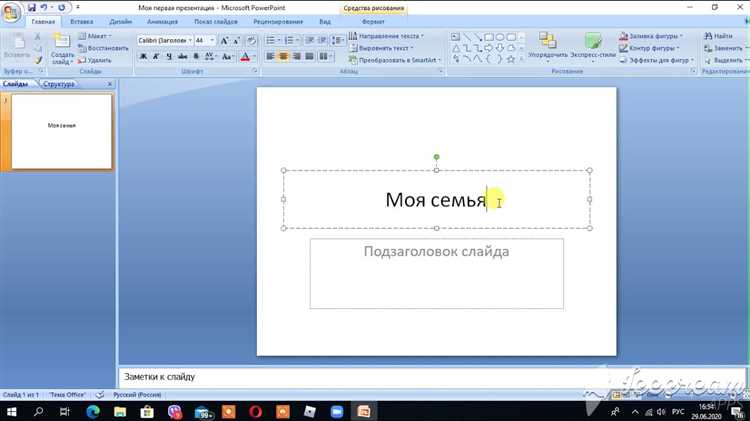The image size is (750, 421).
Task: Toggle strikethrough formatting
Action: tap(182, 56)
